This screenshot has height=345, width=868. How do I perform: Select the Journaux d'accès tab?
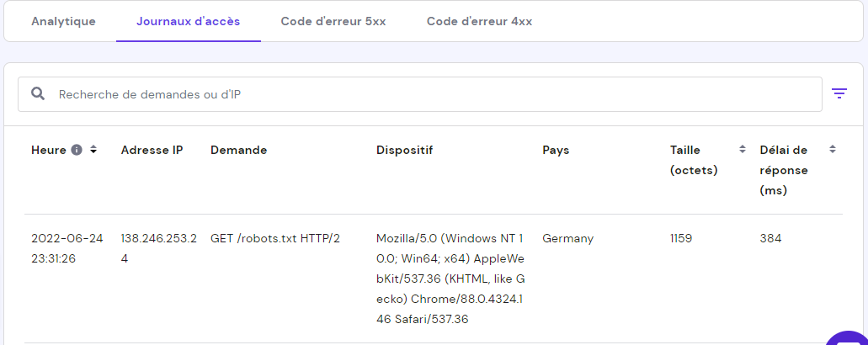pyautogui.click(x=189, y=22)
